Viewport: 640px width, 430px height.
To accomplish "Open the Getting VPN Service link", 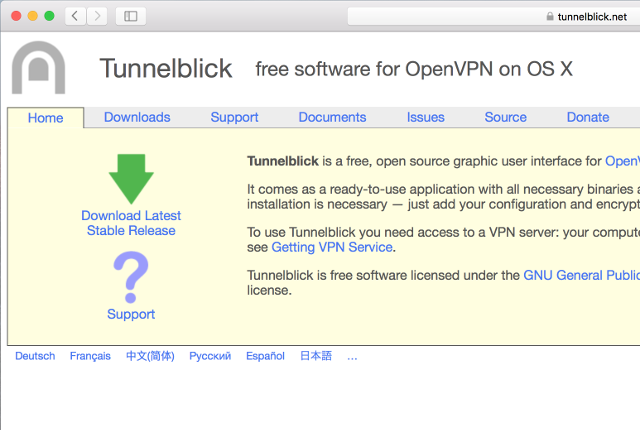I will click(x=333, y=247).
